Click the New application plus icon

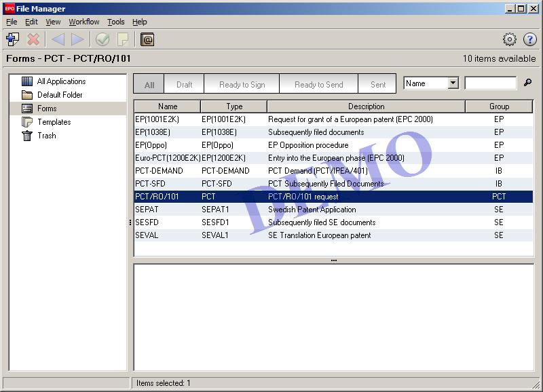[x=13, y=39]
